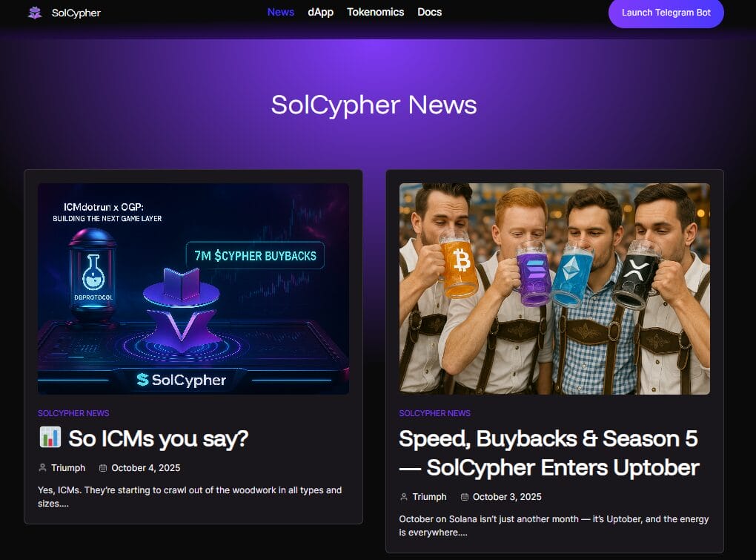The width and height of the screenshot is (756, 560).
Task: Click the SolCypher logo icon
Action: (x=35, y=13)
